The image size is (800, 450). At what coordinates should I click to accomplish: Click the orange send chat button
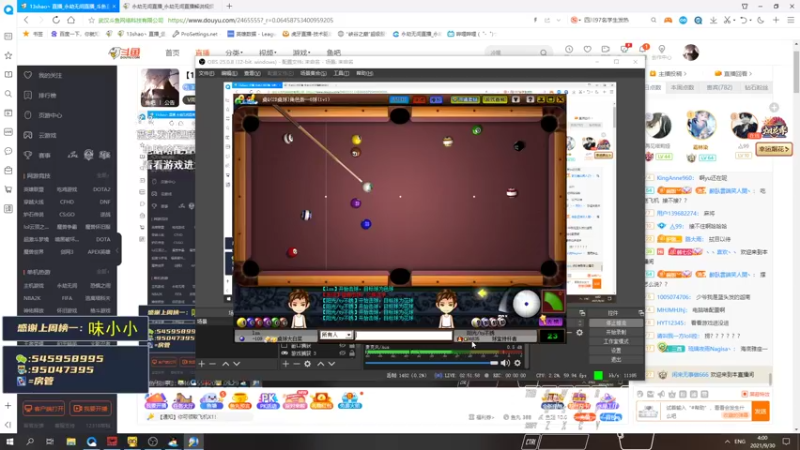tap(761, 411)
